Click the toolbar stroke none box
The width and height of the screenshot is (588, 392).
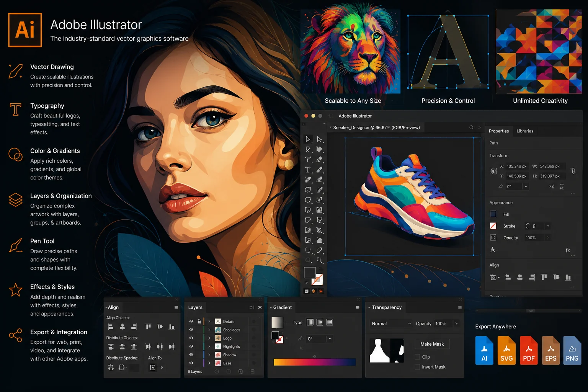317,280
